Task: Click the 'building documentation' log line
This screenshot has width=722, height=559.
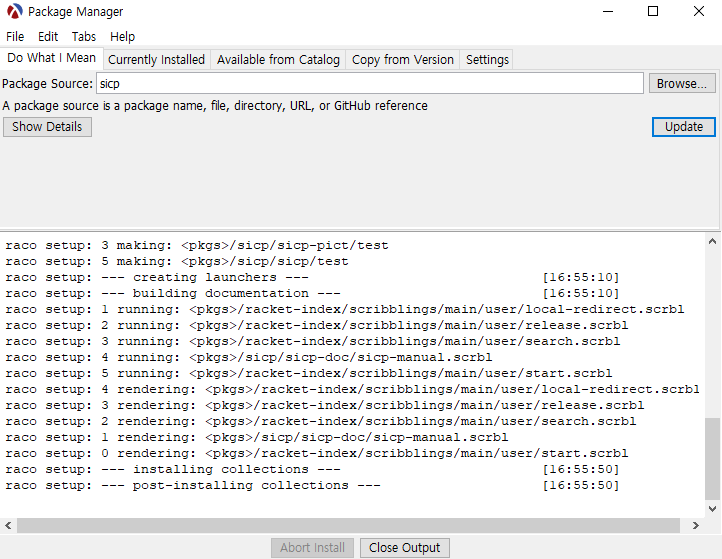Action: pos(312,293)
